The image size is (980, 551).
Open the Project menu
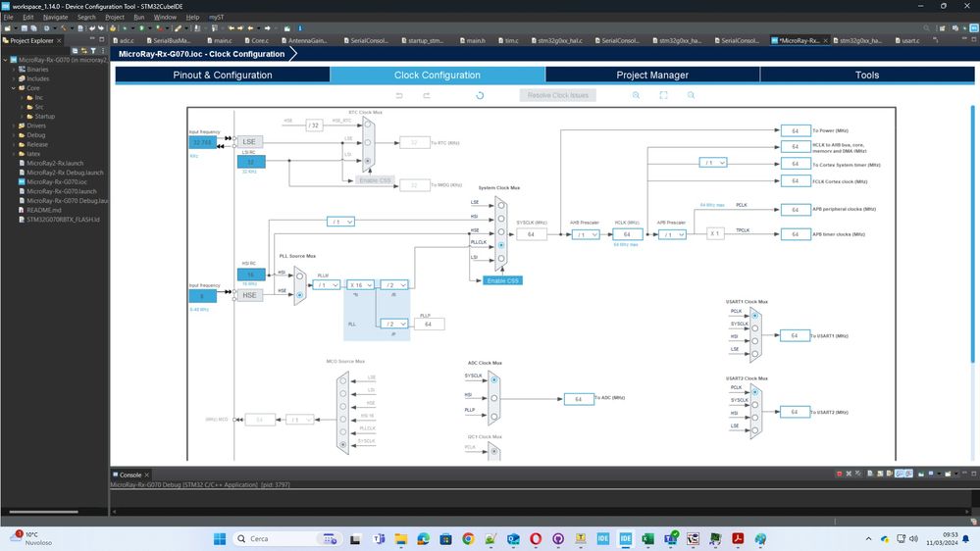(115, 17)
